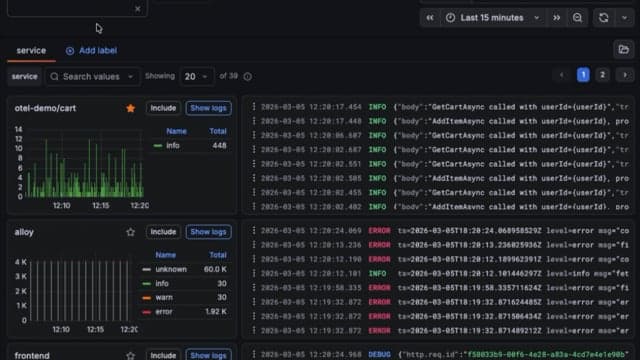Show logs for otel-demo/cart
Screen dimensions: 640x360
pyautogui.click(x=209, y=108)
